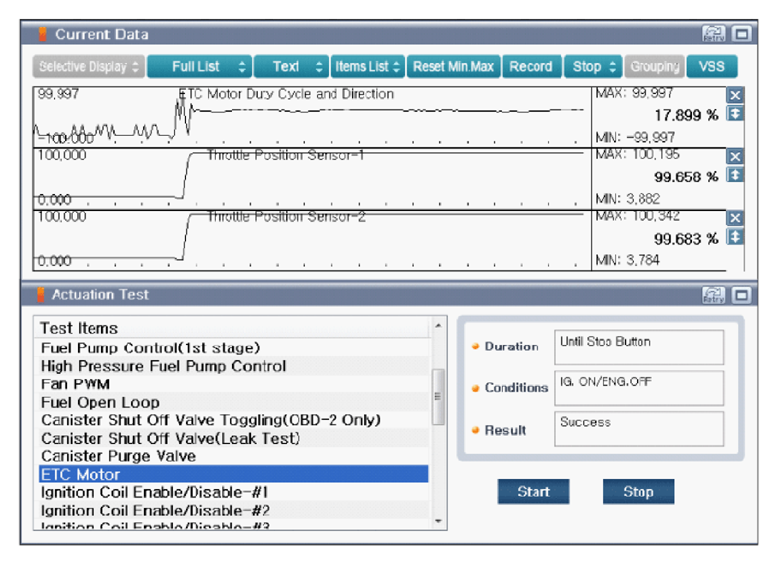Expand the Items List dropdown

pyautogui.click(x=367, y=67)
